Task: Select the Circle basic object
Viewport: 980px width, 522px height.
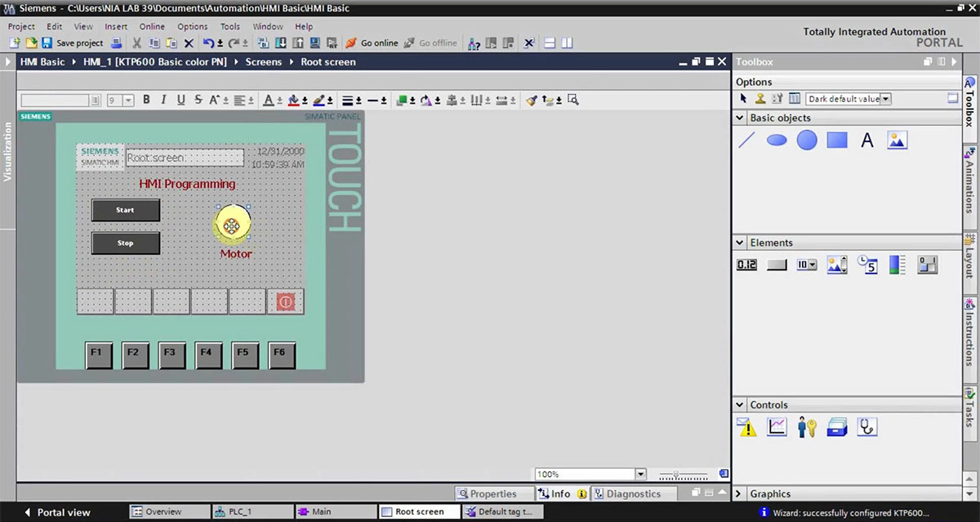Action: 807,141
